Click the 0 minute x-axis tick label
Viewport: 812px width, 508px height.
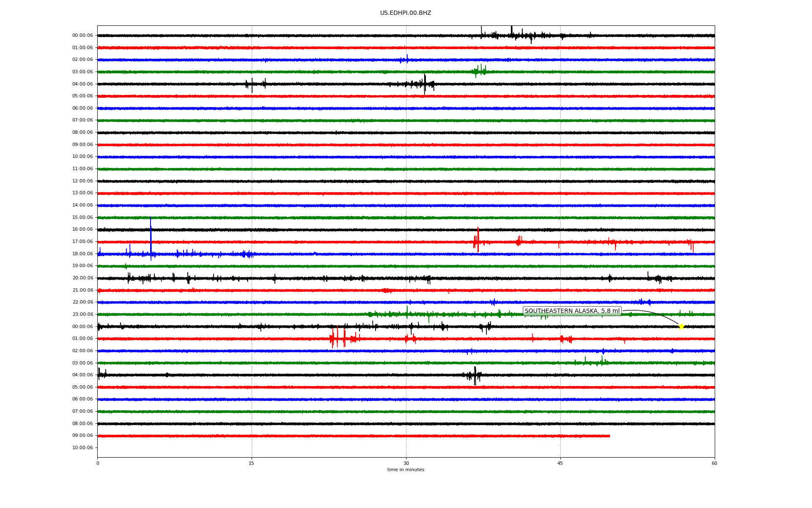click(98, 463)
